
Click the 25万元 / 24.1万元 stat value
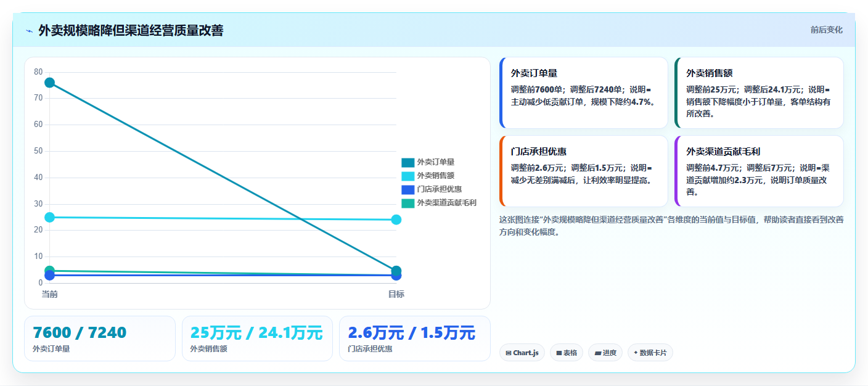256,333
